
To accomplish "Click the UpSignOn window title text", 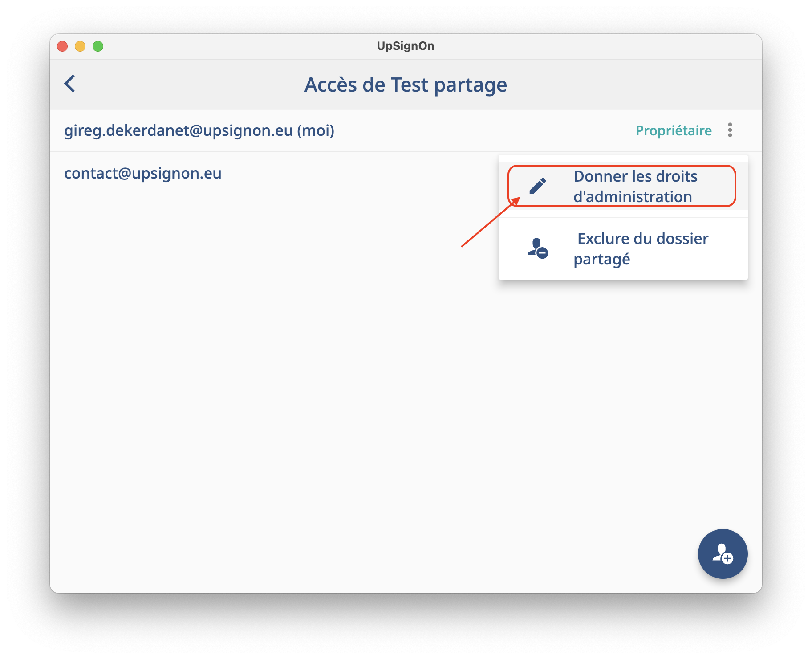I will 405,46.
